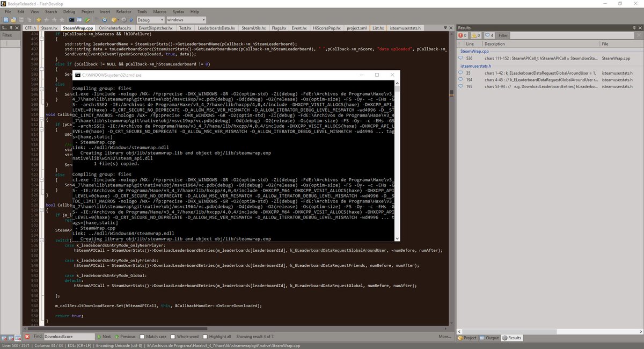Click the Open File toolbar icon
This screenshot has height=349, width=644.
click(x=14, y=19)
